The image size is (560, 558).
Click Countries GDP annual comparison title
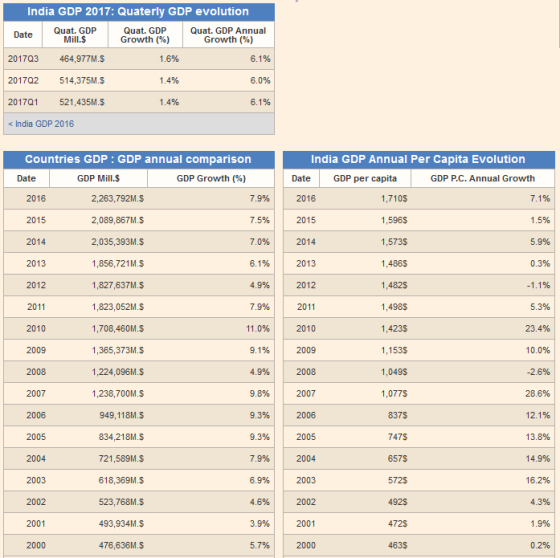tap(138, 159)
